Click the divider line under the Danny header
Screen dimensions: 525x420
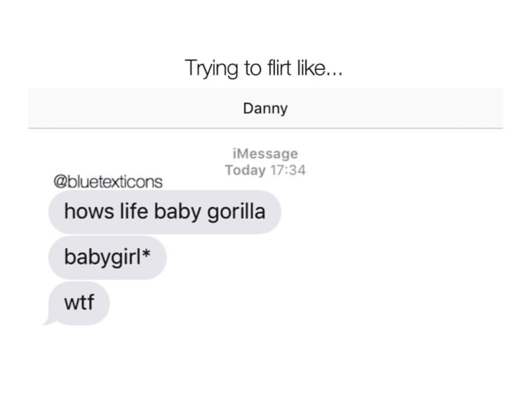(x=266, y=128)
